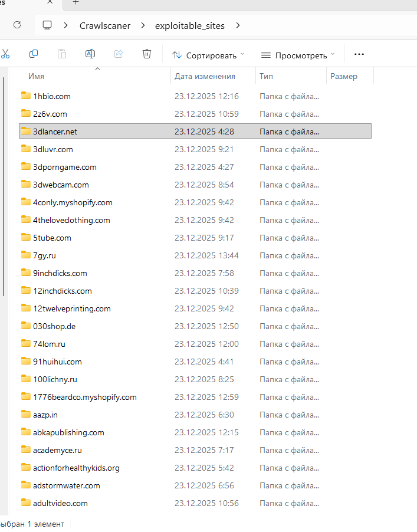
Task: Click the This PC monitor icon
Action: tap(47, 25)
